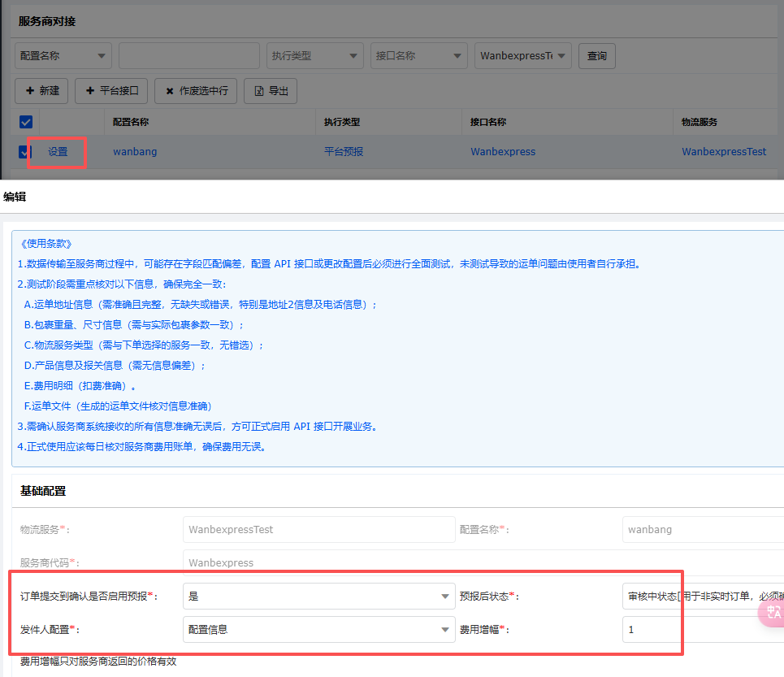Sort by the 执行类型 column header
The width and height of the screenshot is (784, 677).
(x=341, y=122)
